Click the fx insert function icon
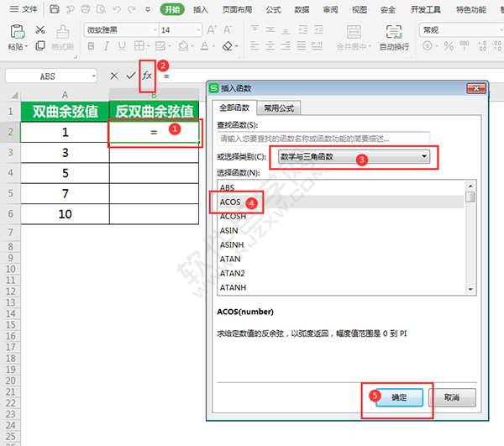Image resolution: width=504 pixels, height=446 pixels. [147, 76]
